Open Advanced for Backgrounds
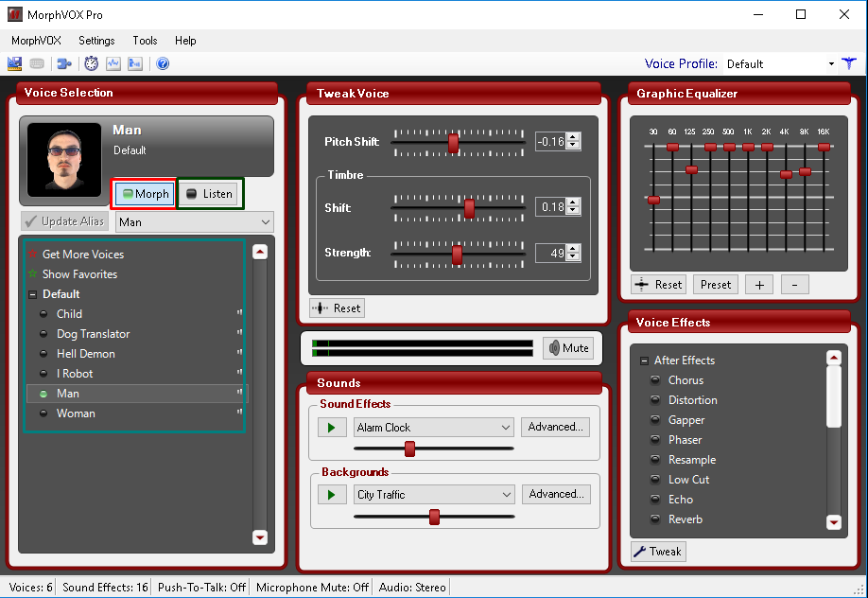 [x=556, y=494]
